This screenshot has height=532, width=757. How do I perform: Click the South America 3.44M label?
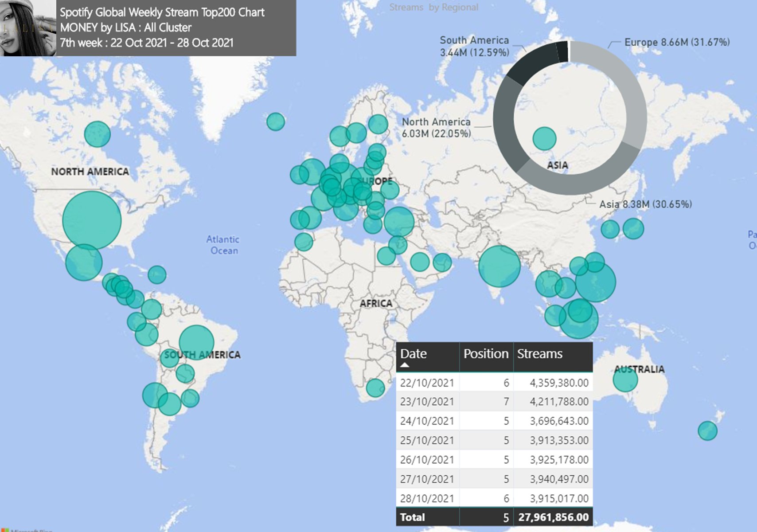tap(474, 46)
